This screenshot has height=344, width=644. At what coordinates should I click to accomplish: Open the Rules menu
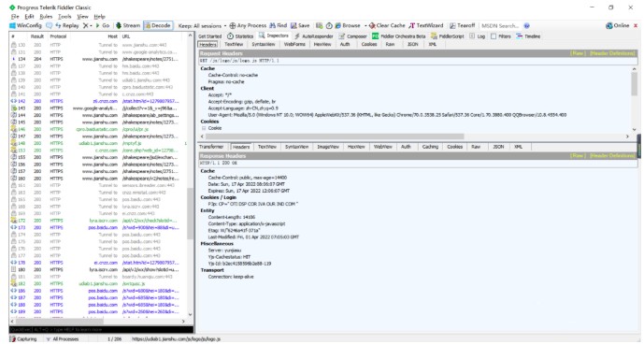[x=46, y=17]
